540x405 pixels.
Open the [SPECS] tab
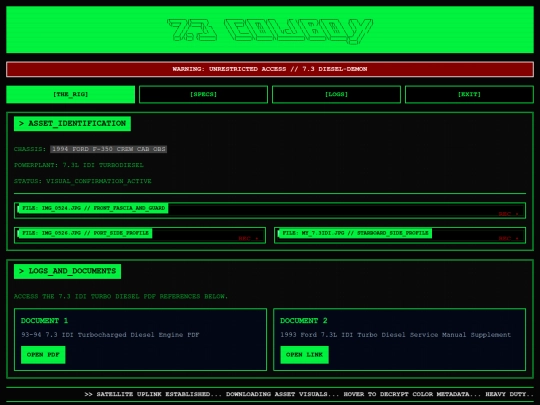[x=203, y=94]
